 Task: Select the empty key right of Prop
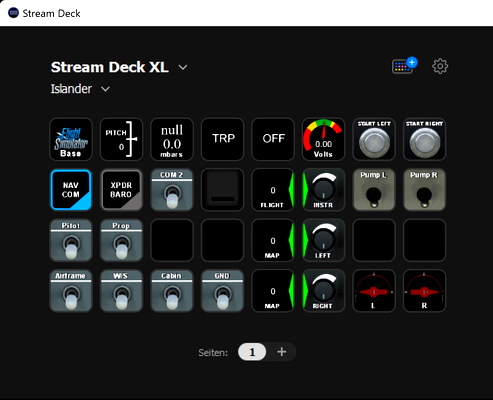(x=172, y=240)
